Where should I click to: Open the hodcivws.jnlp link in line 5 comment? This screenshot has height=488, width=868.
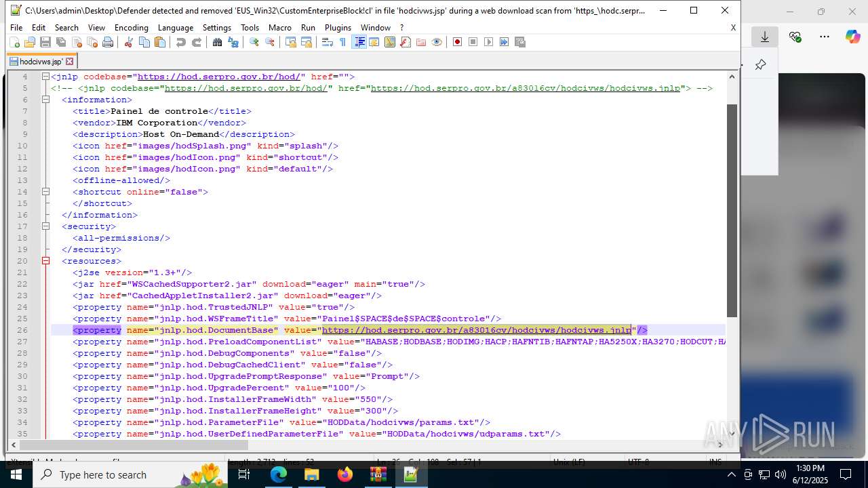click(x=526, y=88)
